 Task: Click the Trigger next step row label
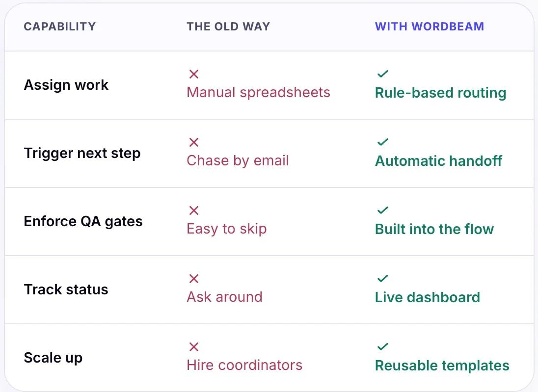[x=82, y=153]
